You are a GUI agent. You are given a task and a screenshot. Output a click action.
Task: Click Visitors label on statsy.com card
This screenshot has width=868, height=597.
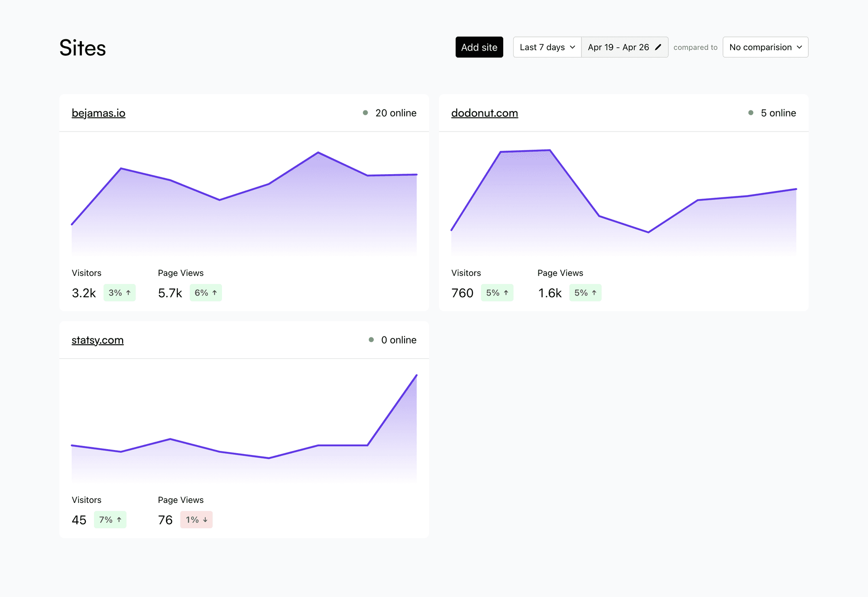point(86,500)
